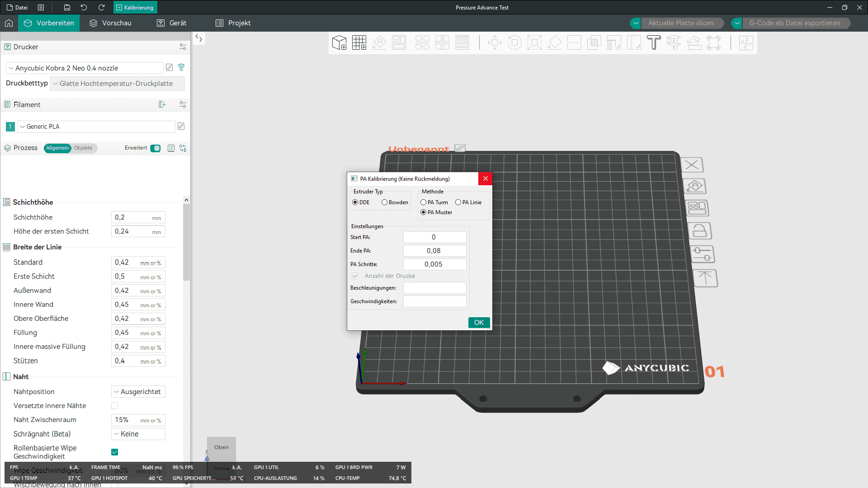Open the Kalibrierung menu
This screenshot has height=488, width=868.
135,7
